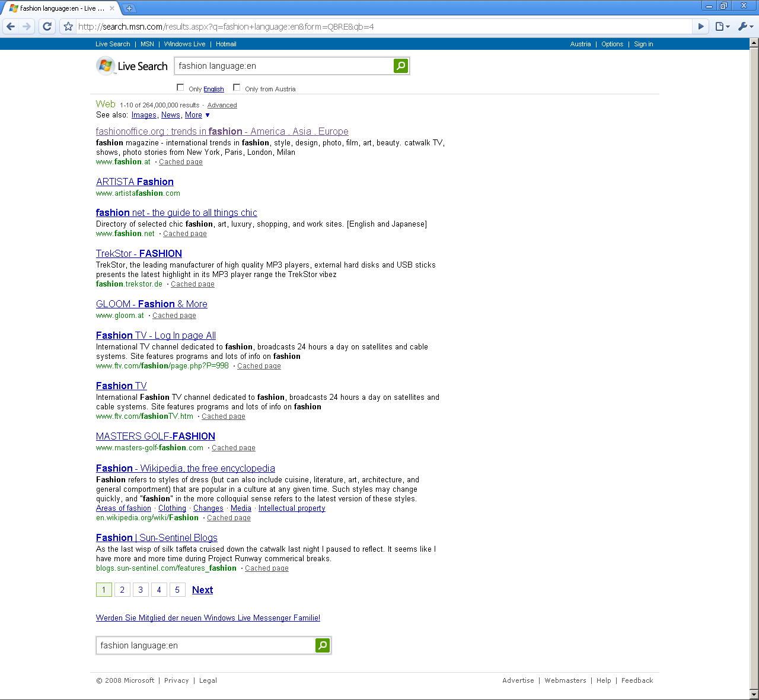Screen dimensions: 759x700
Task: Go to results page 3
Action: click(x=141, y=590)
